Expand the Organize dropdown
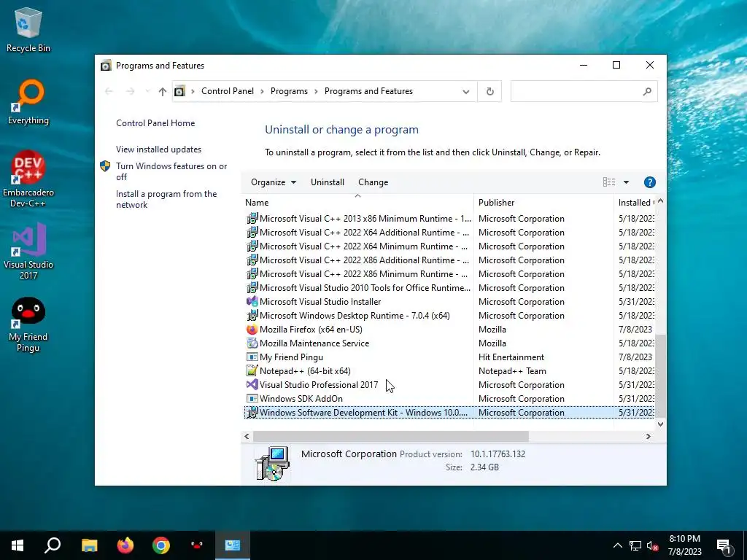Image resolution: width=747 pixels, height=560 pixels. pos(274,182)
